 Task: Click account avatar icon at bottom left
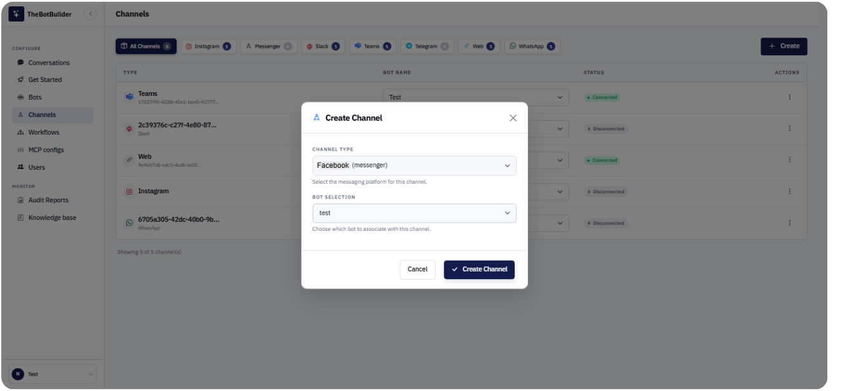[18, 374]
